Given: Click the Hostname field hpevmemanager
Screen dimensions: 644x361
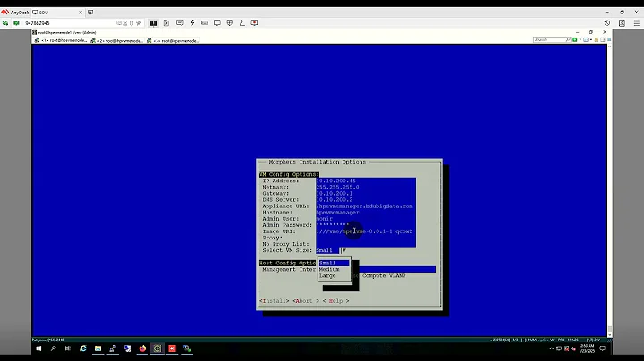Looking at the screenshot, I should [x=366, y=213].
